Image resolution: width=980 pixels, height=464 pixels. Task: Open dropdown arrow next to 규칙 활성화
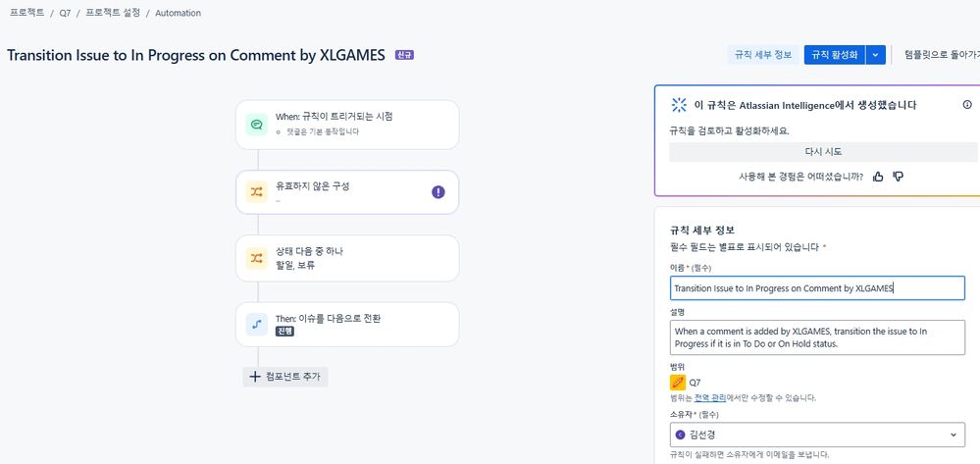pos(876,55)
